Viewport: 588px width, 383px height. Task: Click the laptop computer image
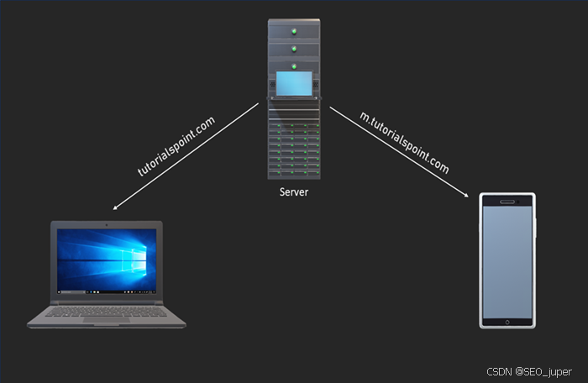tap(107, 275)
